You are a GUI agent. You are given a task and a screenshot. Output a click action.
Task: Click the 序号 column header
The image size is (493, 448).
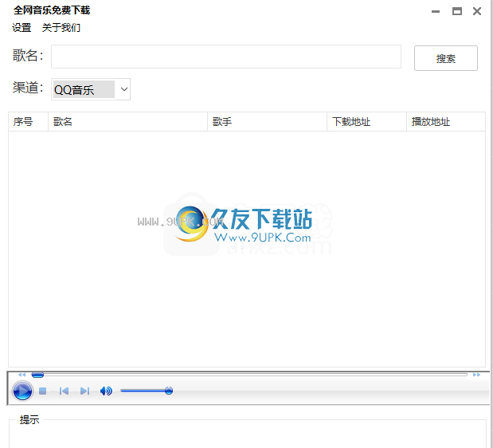pyautogui.click(x=29, y=121)
